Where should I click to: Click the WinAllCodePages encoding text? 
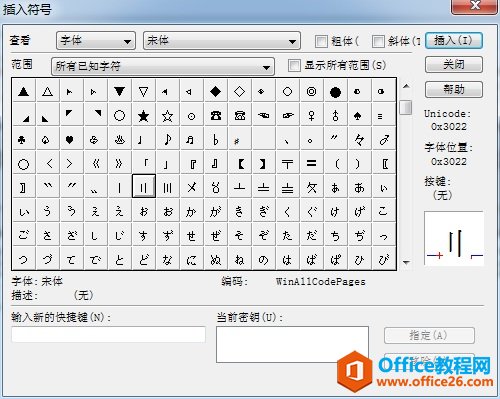click(321, 282)
